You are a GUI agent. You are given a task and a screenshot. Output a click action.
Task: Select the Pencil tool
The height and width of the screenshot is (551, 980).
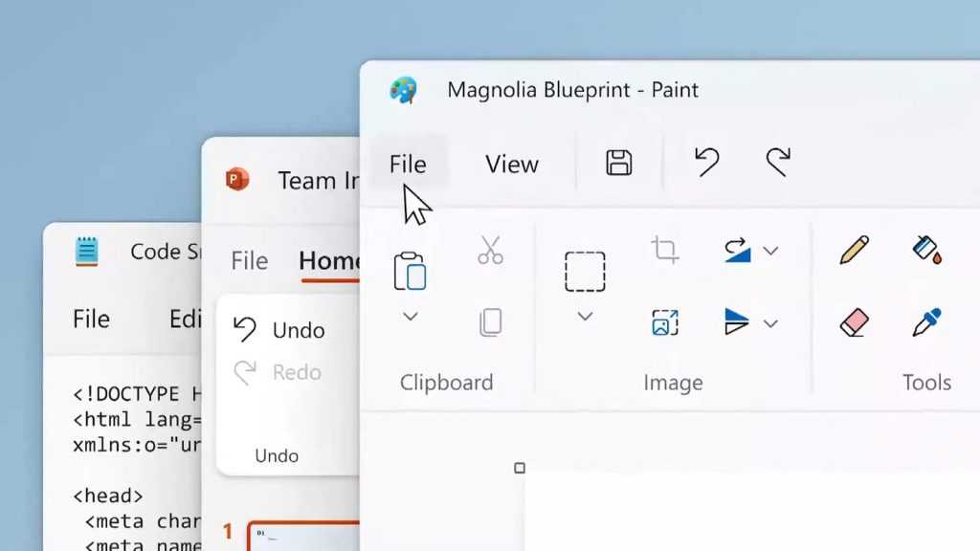coord(855,250)
